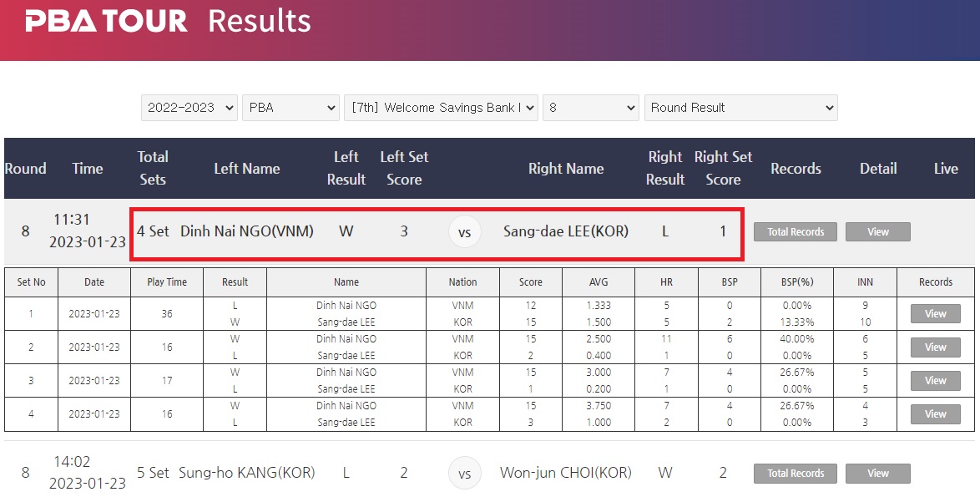Click the Right Name column header
980x497 pixels.
(x=566, y=168)
